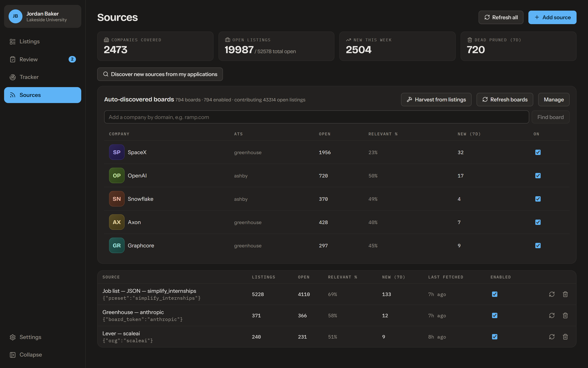Click 'Lever — scaleai' source name

[x=121, y=333]
